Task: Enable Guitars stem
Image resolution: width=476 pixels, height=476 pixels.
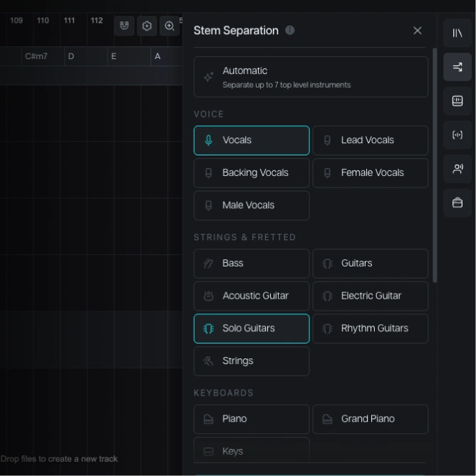Action: pos(371,264)
